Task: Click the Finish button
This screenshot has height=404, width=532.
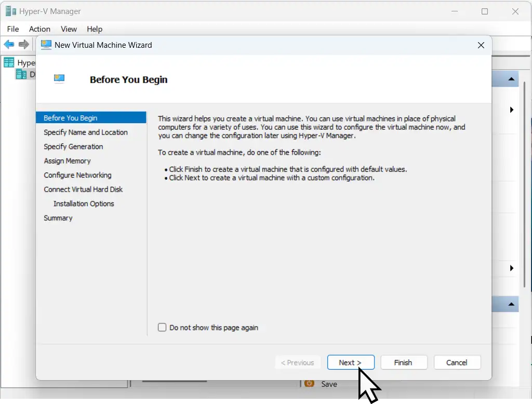Action: (404, 362)
